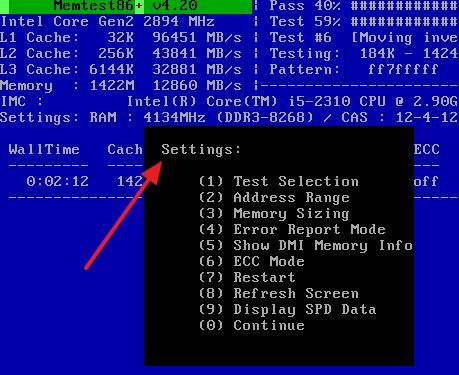Click the 0:02:12 elapsed time value
Image resolution: width=459 pixels, height=375 pixels.
pyautogui.click(x=57, y=182)
